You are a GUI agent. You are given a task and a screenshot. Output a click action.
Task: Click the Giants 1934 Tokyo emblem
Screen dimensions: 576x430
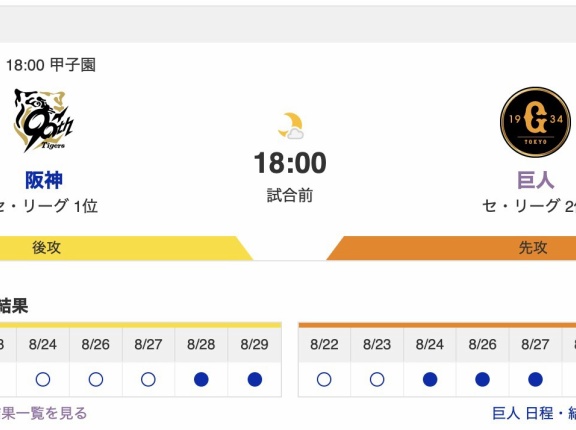(x=535, y=122)
